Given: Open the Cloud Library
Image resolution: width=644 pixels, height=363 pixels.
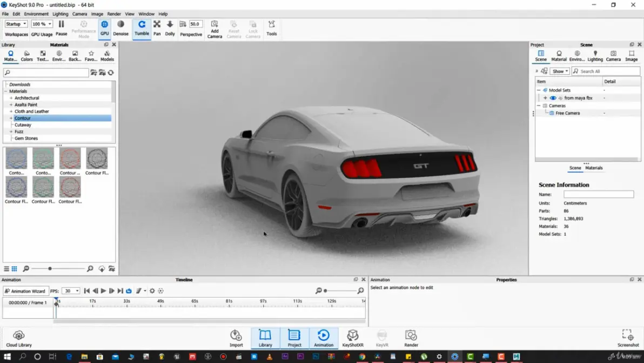Looking at the screenshot, I should (18, 339).
